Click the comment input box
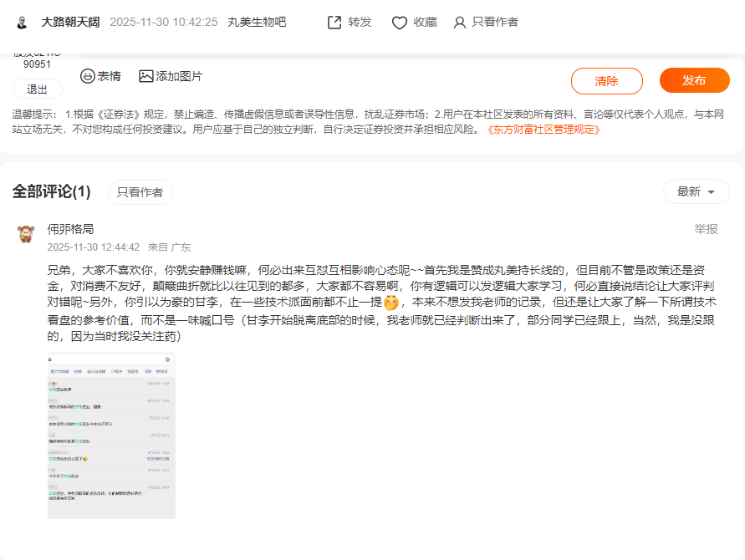 click(x=405, y=57)
